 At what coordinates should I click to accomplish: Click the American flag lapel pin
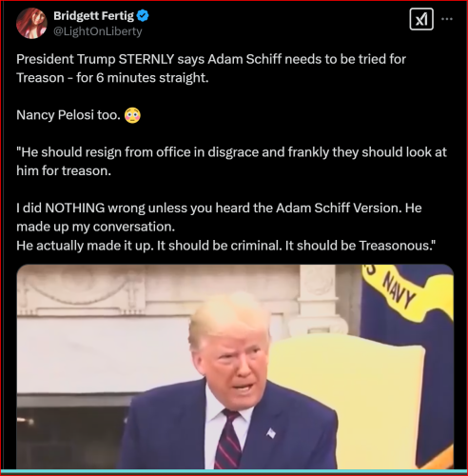271,433
